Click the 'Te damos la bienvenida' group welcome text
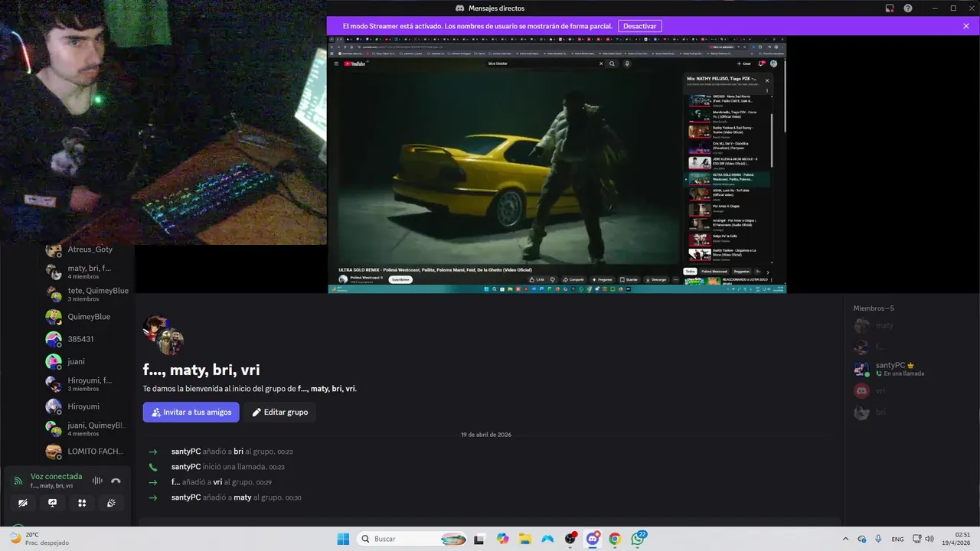This screenshot has height=551, width=980. [x=250, y=389]
